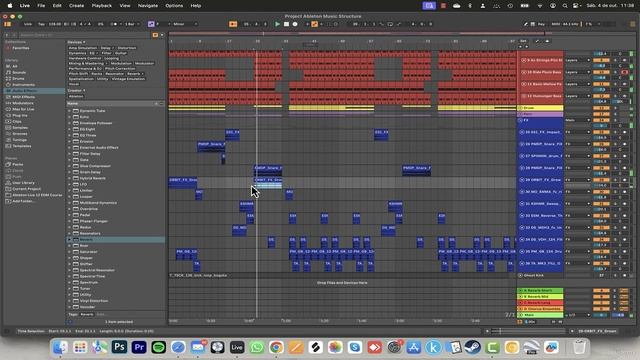Toggle the purple Scale Mode icon
The image size is (640, 360).
point(151,24)
